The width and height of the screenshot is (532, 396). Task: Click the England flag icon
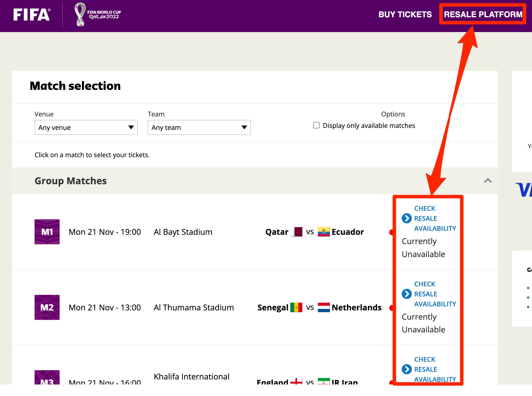click(296, 381)
